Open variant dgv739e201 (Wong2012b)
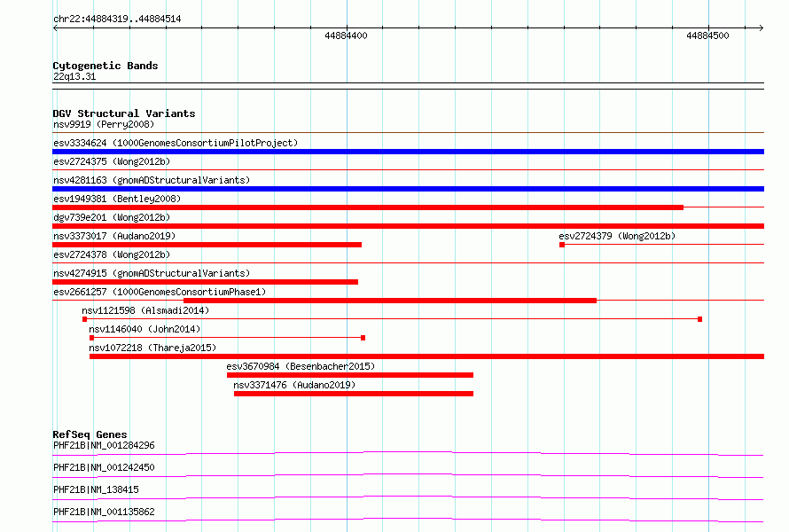This screenshot has height=532, width=789. click(112, 217)
